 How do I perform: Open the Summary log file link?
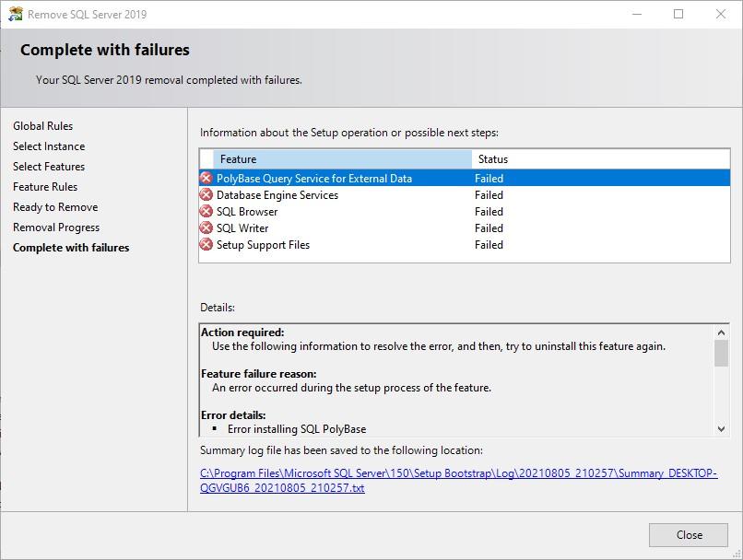point(458,480)
